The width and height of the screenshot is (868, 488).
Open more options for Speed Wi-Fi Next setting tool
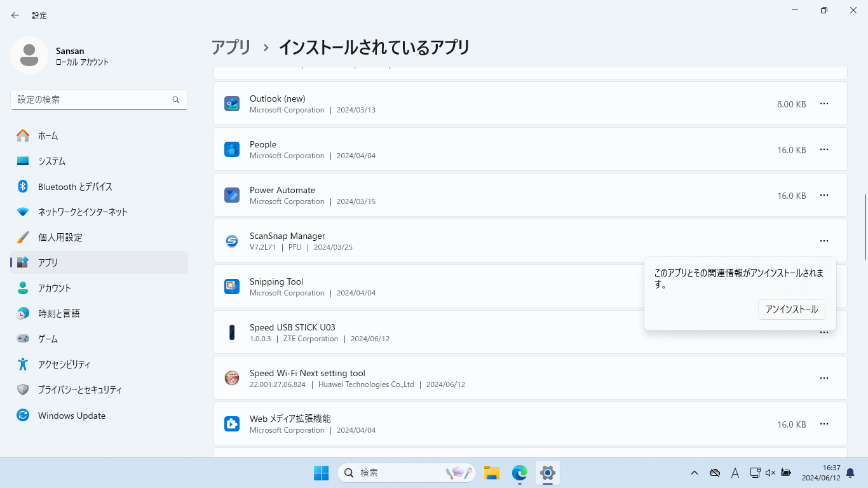click(x=824, y=378)
